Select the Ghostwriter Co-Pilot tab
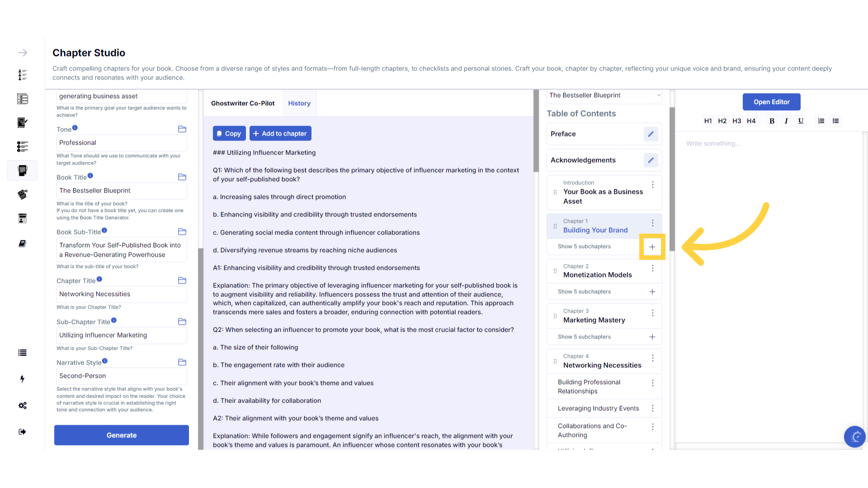Image resolution: width=868 pixels, height=488 pixels. coord(243,103)
